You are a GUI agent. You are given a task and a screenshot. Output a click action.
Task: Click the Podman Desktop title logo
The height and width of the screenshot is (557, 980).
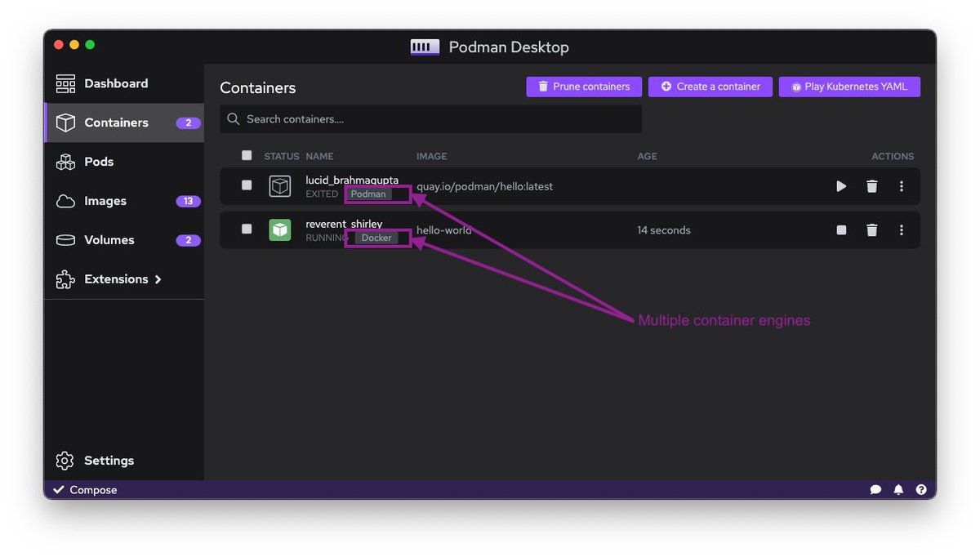(425, 47)
